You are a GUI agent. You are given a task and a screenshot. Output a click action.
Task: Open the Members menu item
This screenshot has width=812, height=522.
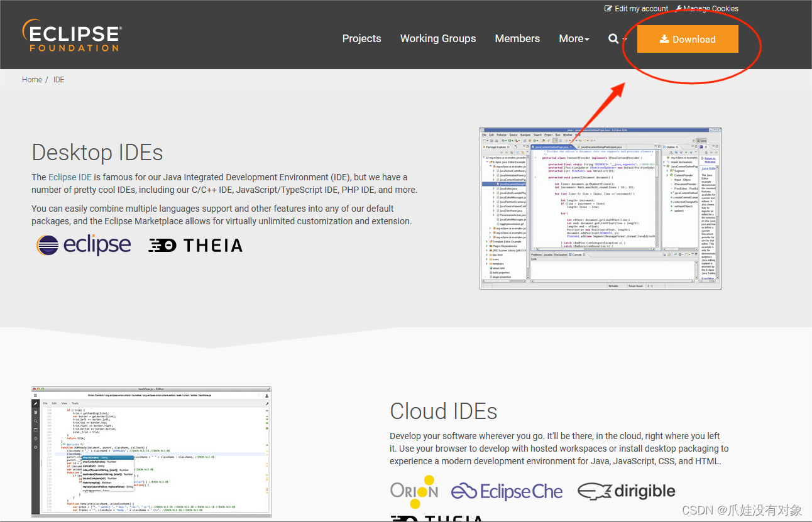(x=517, y=38)
